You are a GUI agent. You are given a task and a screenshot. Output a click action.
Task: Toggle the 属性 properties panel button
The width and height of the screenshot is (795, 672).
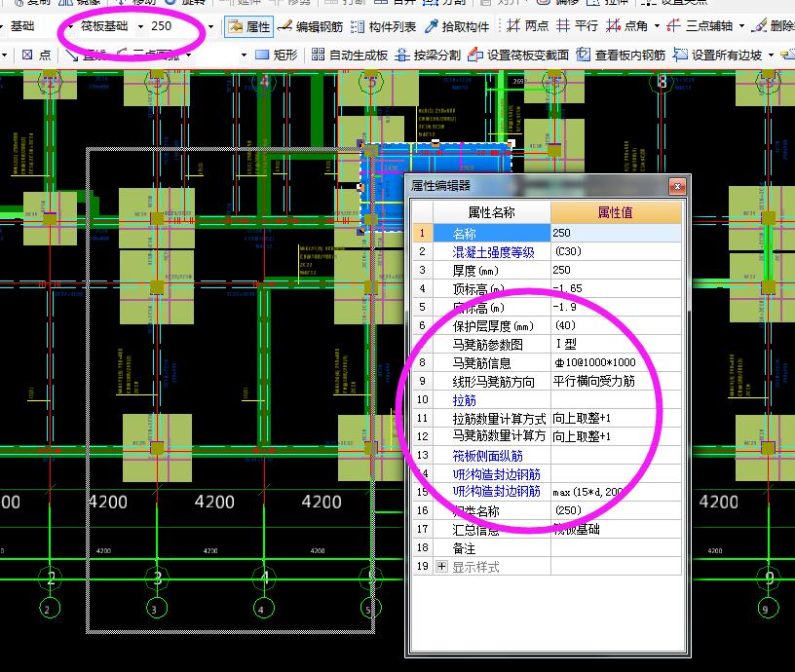pyautogui.click(x=249, y=26)
